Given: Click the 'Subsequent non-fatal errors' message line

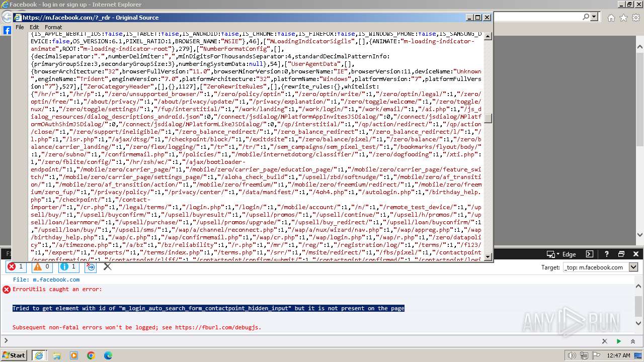Looking at the screenshot, I should coord(137,327).
